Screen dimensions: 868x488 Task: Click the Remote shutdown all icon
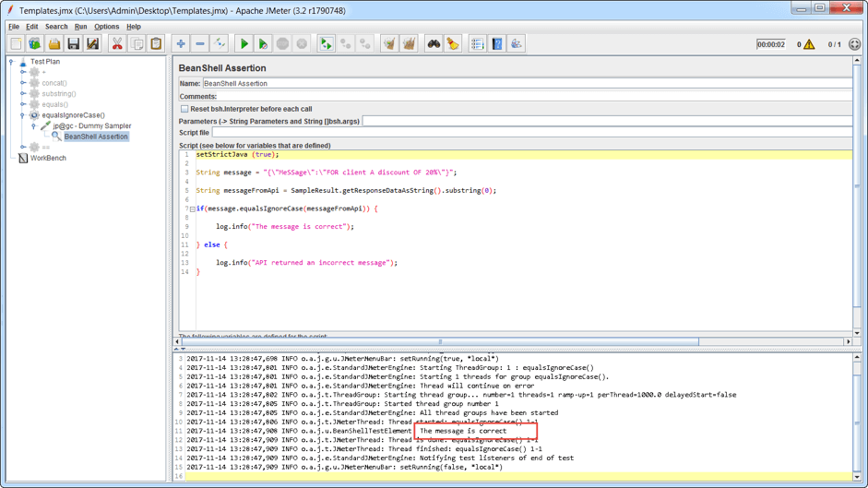click(364, 43)
